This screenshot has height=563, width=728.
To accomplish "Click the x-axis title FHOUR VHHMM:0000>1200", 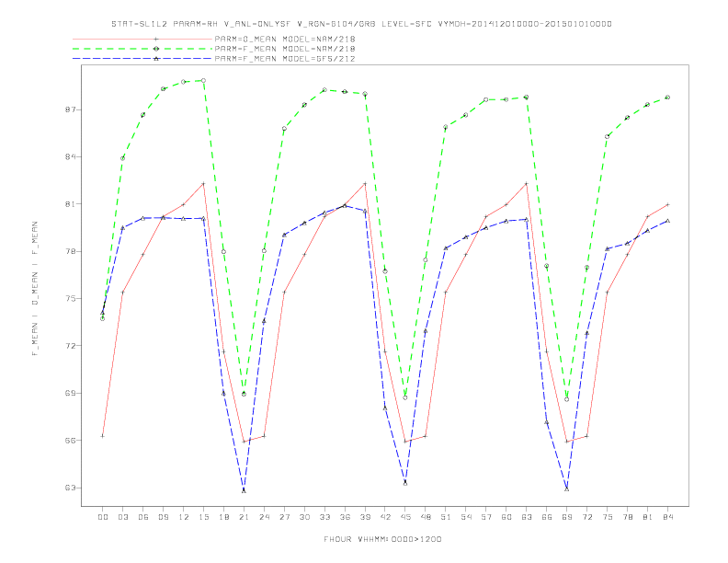I will [382, 539].
